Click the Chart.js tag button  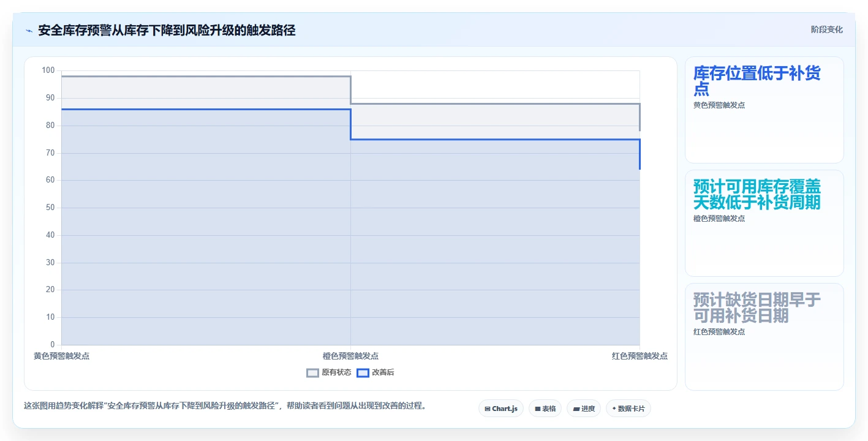click(501, 409)
